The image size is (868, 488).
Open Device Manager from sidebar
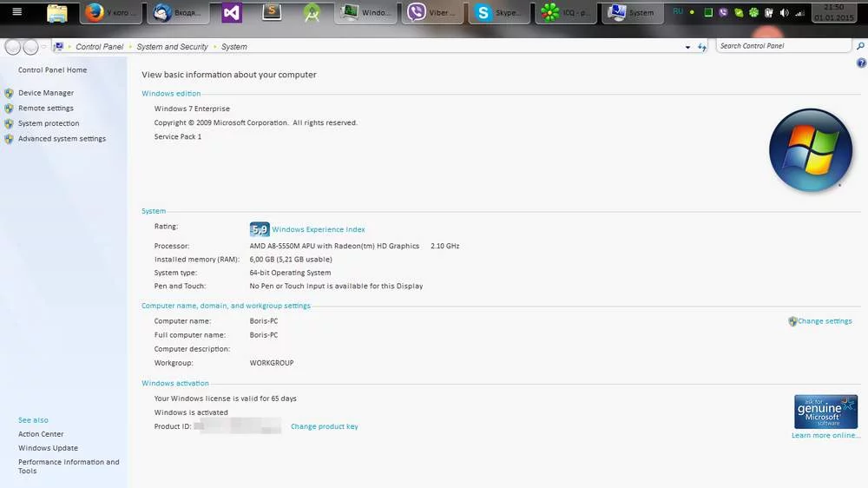46,93
